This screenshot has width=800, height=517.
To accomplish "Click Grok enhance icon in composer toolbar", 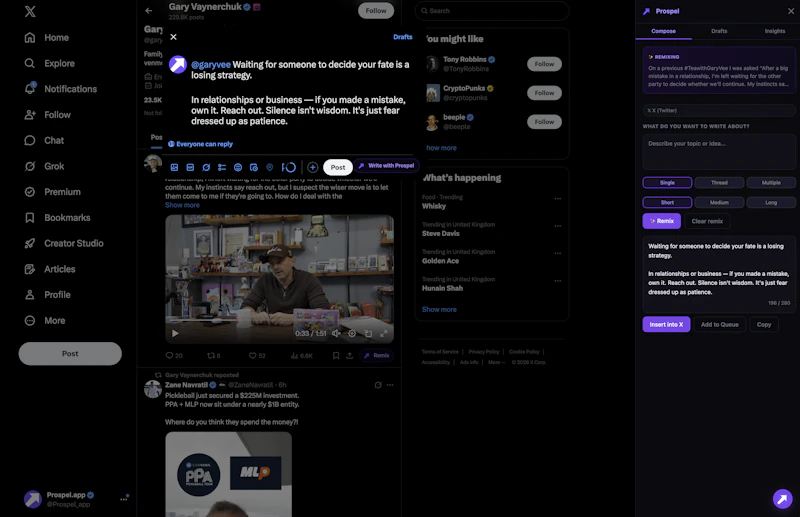I will point(206,167).
